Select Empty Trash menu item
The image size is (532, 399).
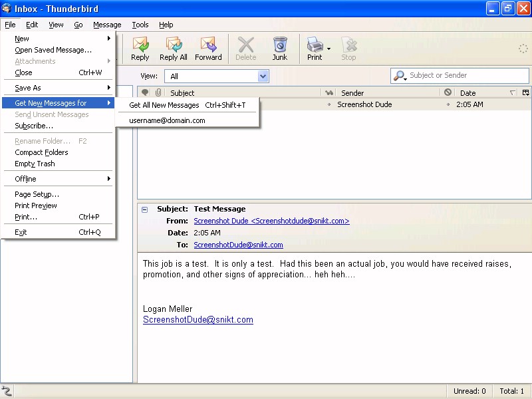(59, 164)
